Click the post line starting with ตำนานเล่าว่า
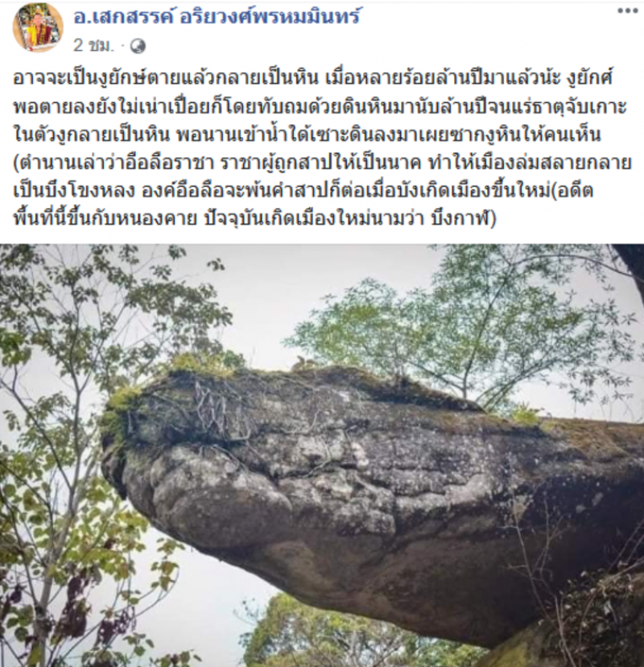Screen dimensions: 644x667 (x=323, y=163)
